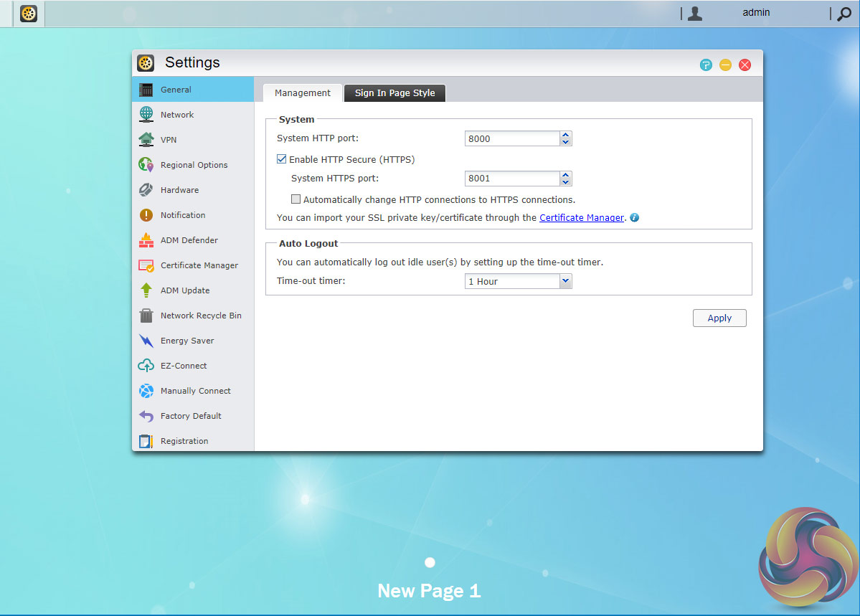
Task: Decrease the System HTTPS port value
Action: [x=566, y=182]
